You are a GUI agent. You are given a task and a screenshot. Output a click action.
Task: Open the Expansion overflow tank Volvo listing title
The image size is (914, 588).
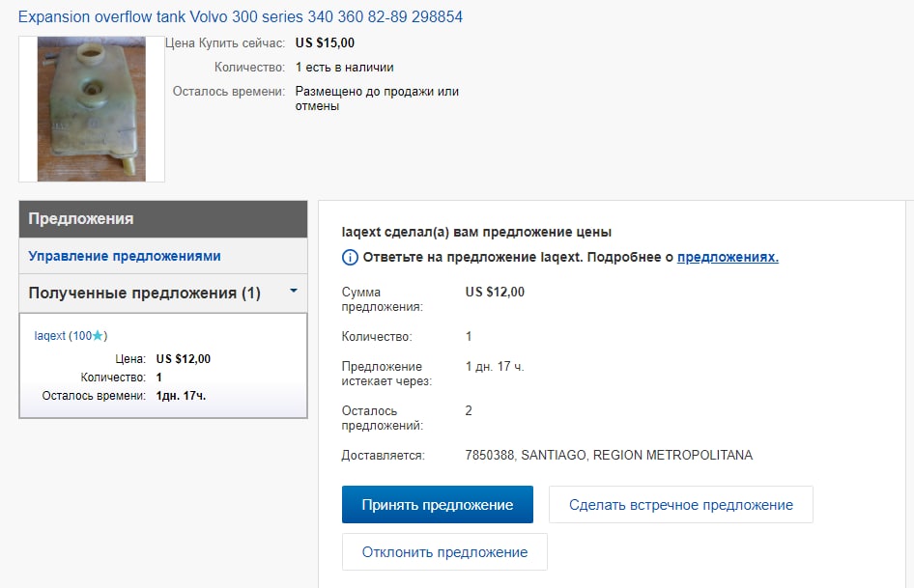241,17
